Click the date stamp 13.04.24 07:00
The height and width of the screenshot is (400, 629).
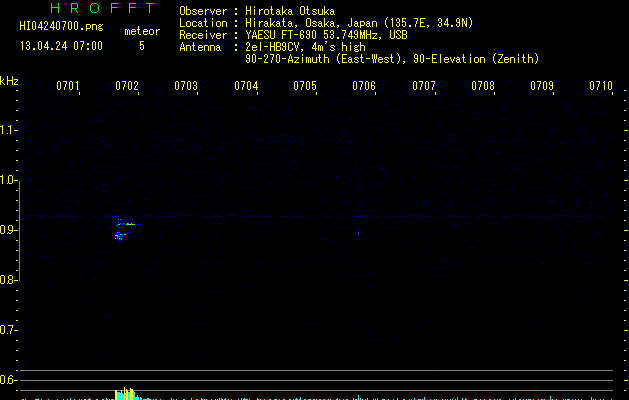coord(61,46)
